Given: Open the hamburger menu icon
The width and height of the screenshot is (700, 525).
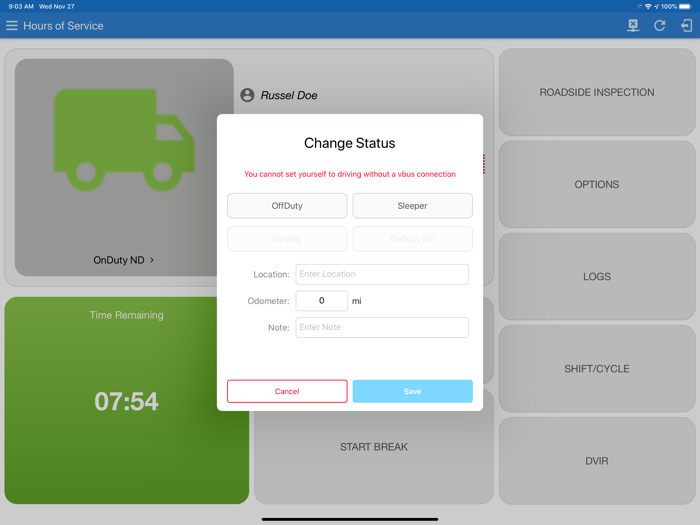Looking at the screenshot, I should pyautogui.click(x=12, y=26).
